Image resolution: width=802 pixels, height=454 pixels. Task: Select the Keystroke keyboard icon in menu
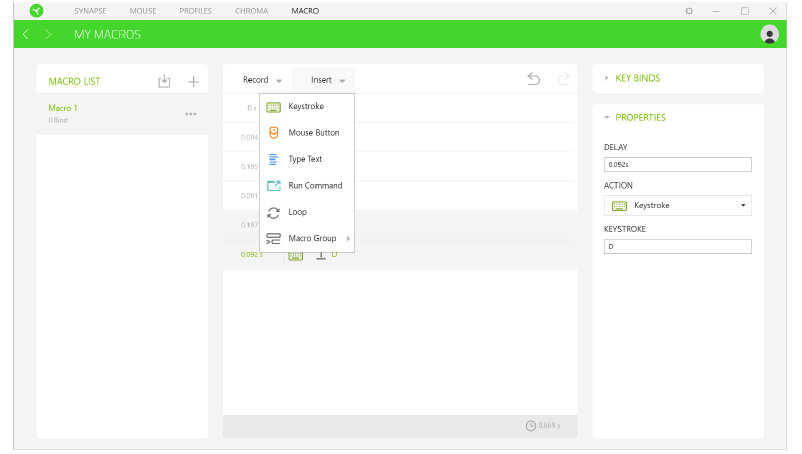[x=274, y=107]
